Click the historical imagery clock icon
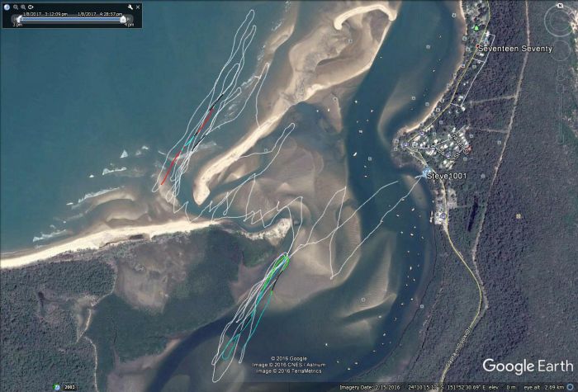Image resolution: width=578 pixels, height=392 pixels. tap(57, 386)
